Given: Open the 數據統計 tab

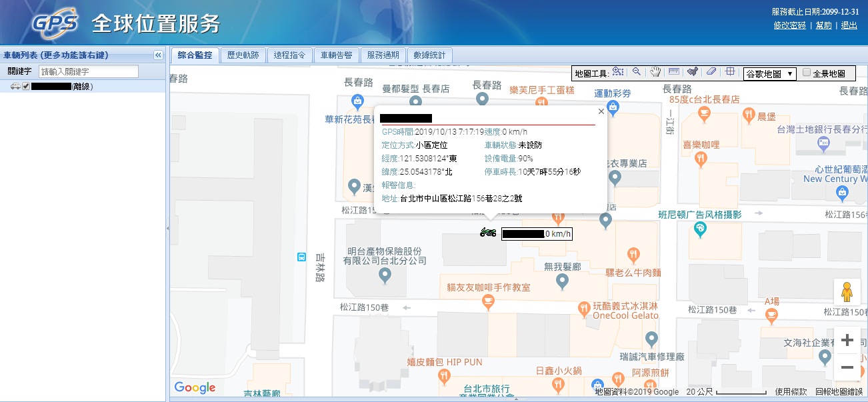Looking at the screenshot, I should 430,55.
